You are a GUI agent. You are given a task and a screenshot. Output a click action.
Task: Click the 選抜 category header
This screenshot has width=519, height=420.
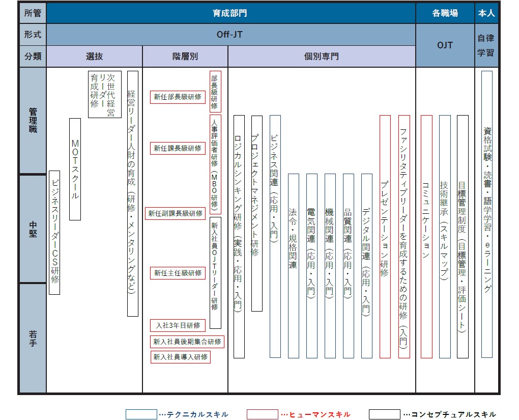point(94,57)
